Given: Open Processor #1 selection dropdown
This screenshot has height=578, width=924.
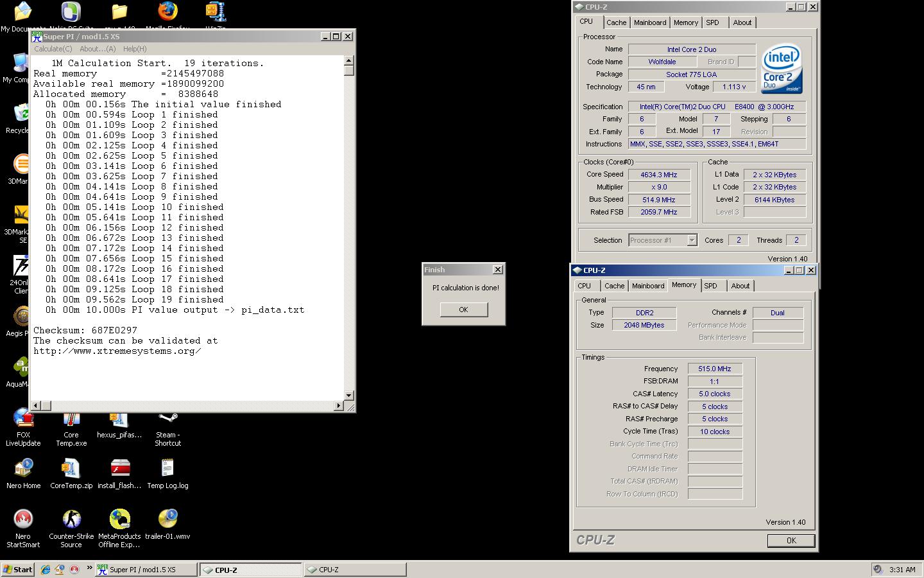Looking at the screenshot, I should pos(692,240).
